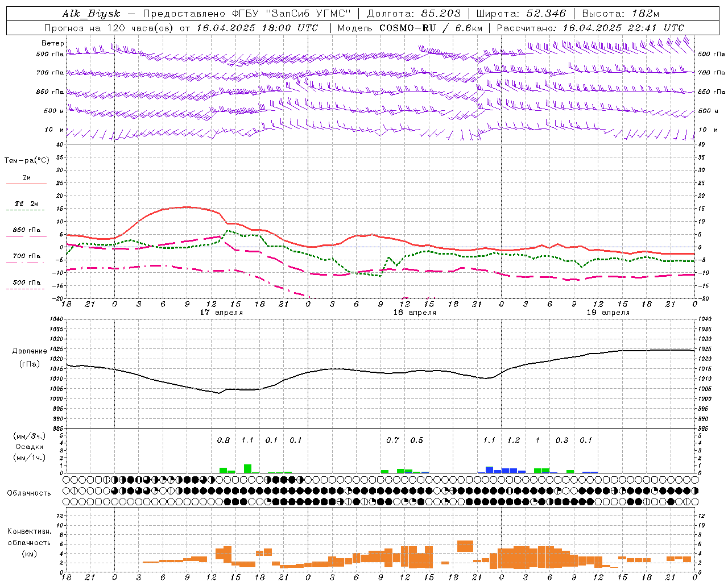This screenshot has height=582, width=728.
Task: Click the 0.3 precipitation amount value
Action: coord(562,440)
